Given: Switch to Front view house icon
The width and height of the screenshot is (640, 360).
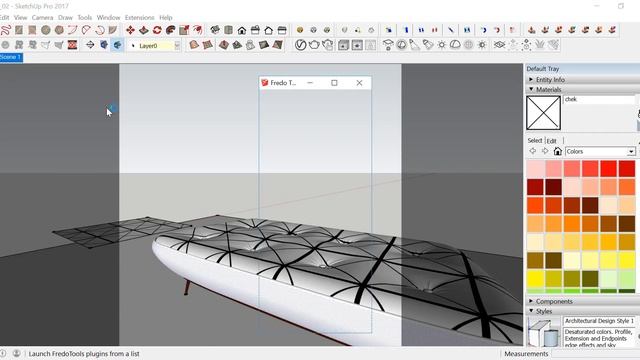Looking at the screenshot, I should click(242, 30).
